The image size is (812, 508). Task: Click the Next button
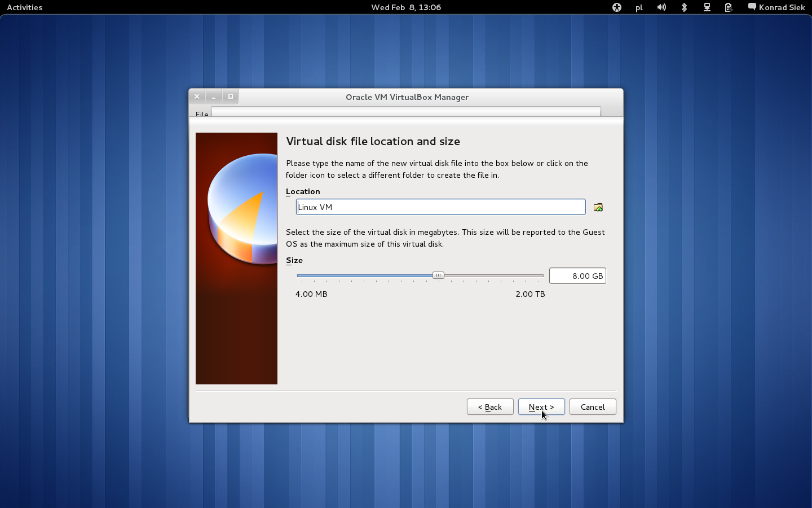pos(541,407)
